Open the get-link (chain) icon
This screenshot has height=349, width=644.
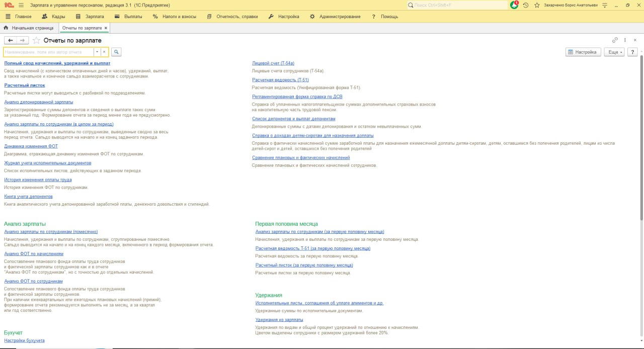point(614,39)
